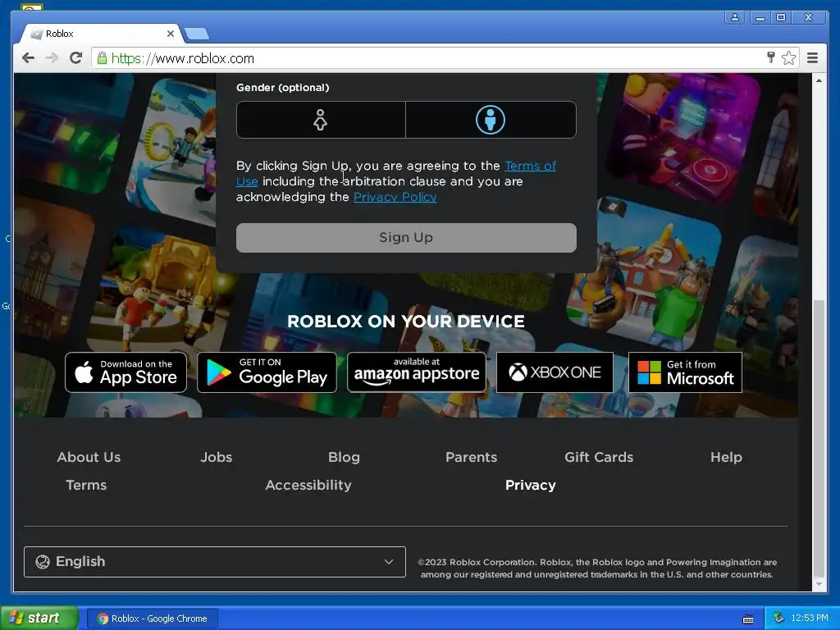The image size is (840, 630).
Task: Click the Sign Up button
Action: pyautogui.click(x=406, y=237)
